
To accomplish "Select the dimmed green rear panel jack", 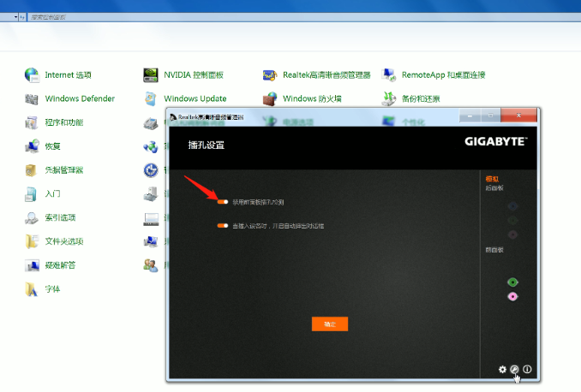I will coord(512,221).
